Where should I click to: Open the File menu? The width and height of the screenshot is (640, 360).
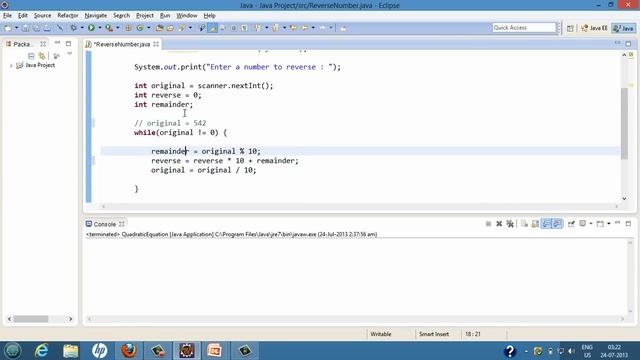(7, 16)
